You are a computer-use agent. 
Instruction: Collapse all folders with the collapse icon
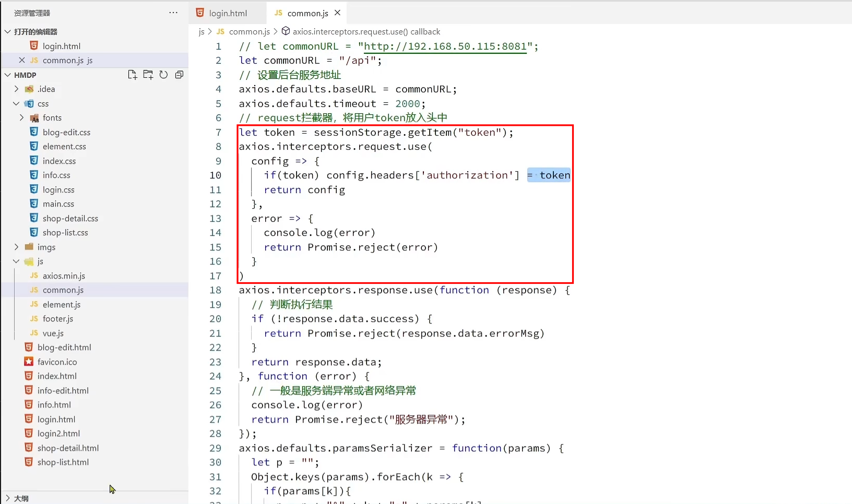179,75
